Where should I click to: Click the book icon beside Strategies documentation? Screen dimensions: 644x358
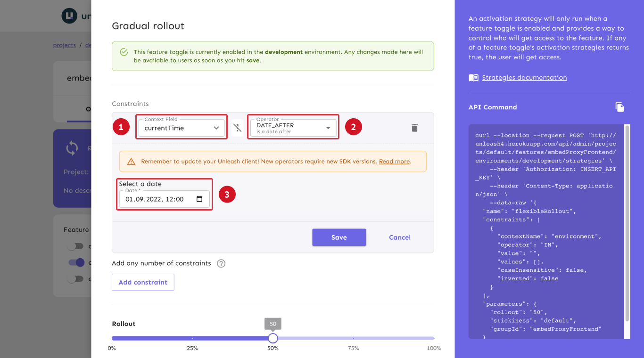pos(473,77)
